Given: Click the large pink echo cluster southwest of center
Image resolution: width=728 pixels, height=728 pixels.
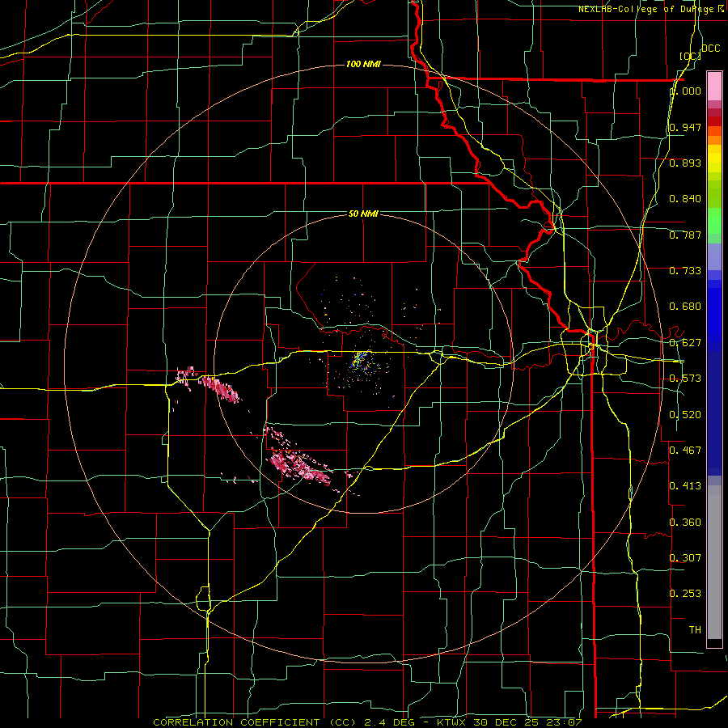Looking at the screenshot, I should pyautogui.click(x=299, y=466).
